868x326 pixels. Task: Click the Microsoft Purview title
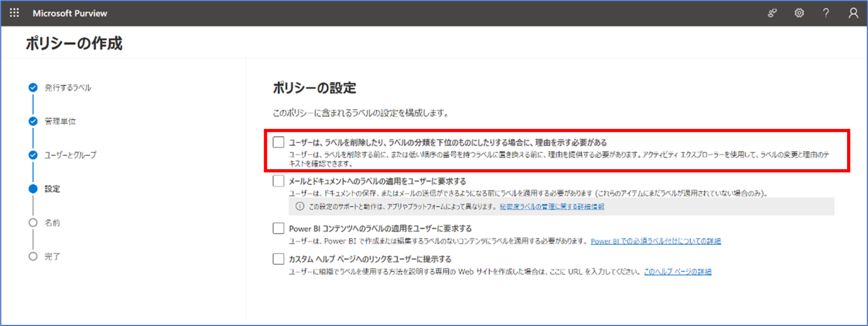(x=70, y=13)
